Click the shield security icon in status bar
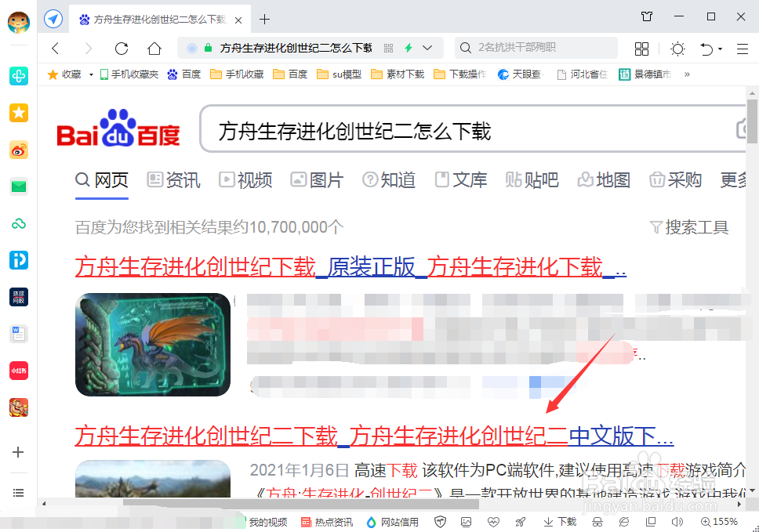This screenshot has height=532, width=759. click(x=440, y=522)
